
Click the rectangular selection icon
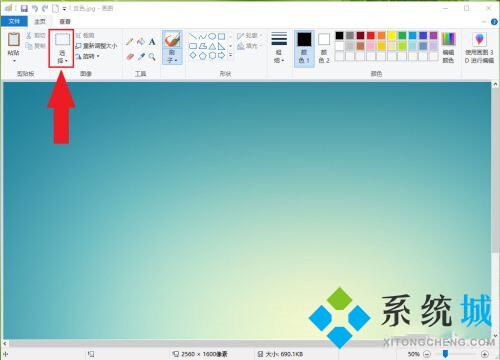[x=62, y=39]
